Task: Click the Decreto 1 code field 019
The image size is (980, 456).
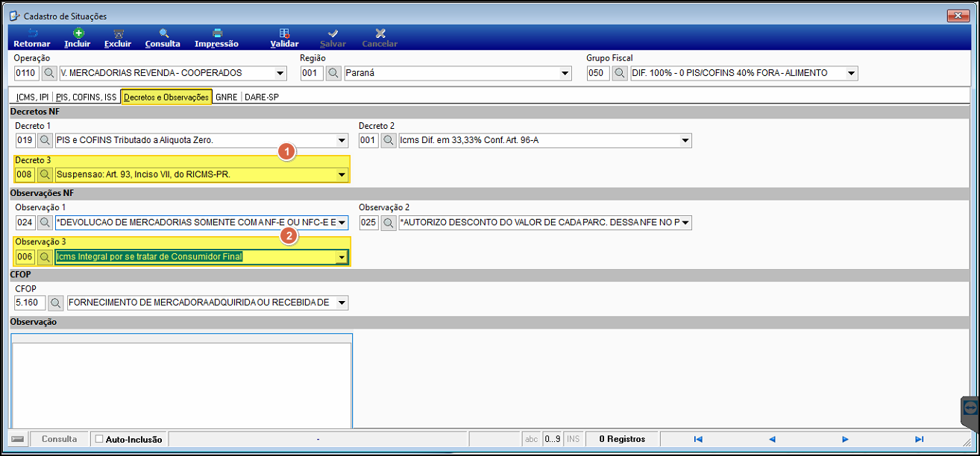Action: (x=25, y=140)
